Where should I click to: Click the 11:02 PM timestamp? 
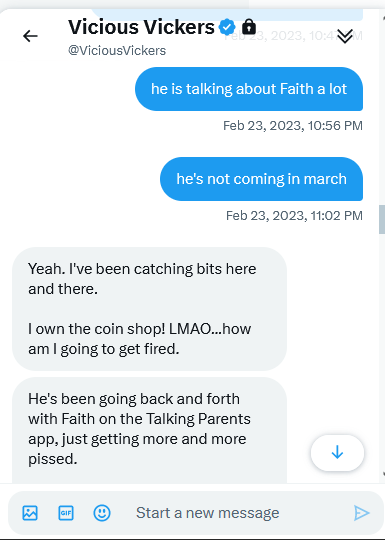point(294,216)
